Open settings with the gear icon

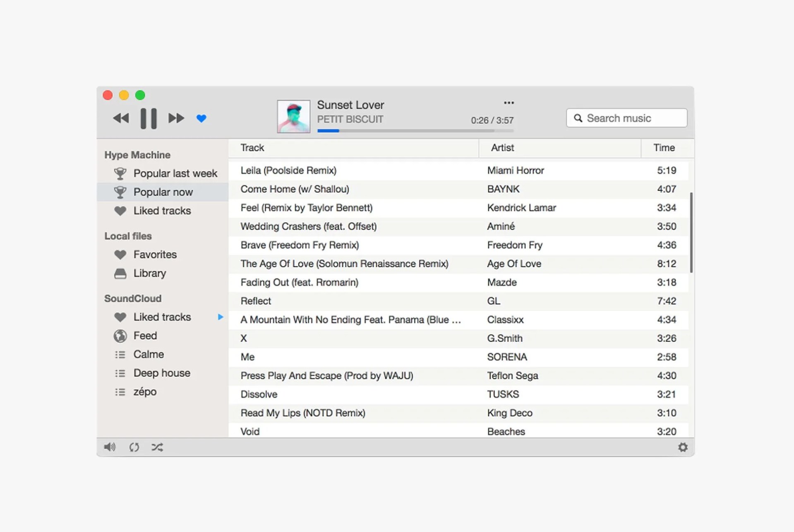(683, 447)
